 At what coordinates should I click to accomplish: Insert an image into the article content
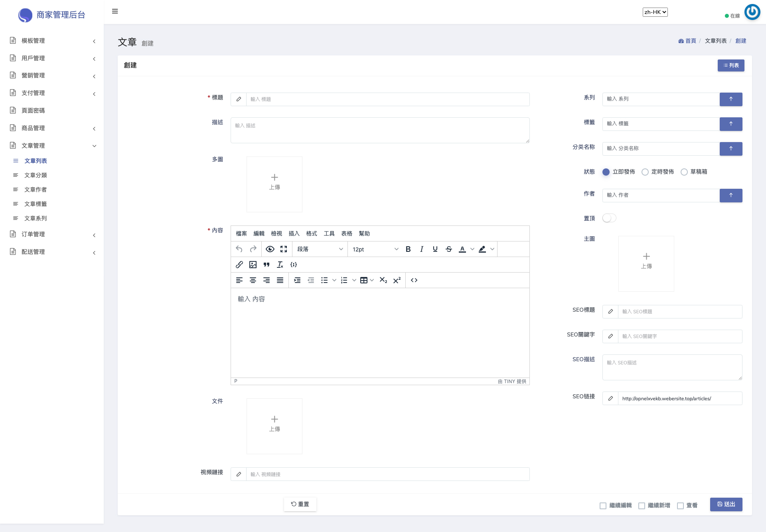[253, 264]
